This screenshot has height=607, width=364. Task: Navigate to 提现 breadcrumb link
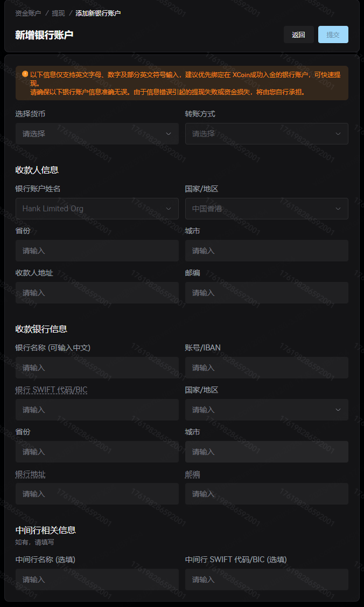(x=58, y=13)
